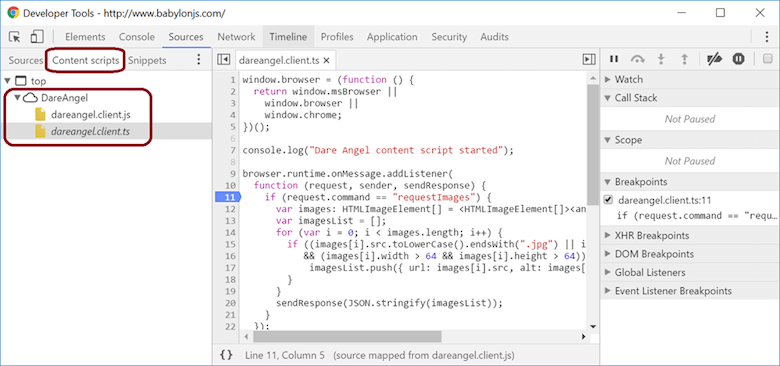
Task: Click the editor's scroll right arrow
Action: click(x=583, y=337)
